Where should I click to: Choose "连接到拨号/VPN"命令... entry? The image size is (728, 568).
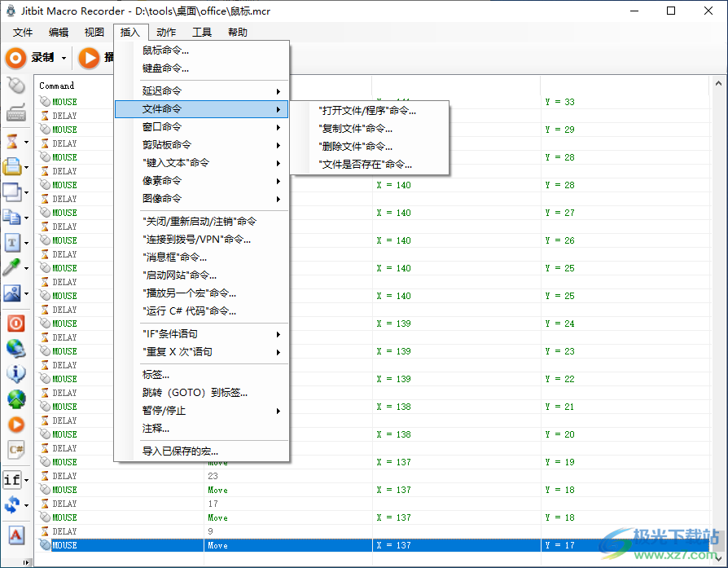click(x=201, y=240)
